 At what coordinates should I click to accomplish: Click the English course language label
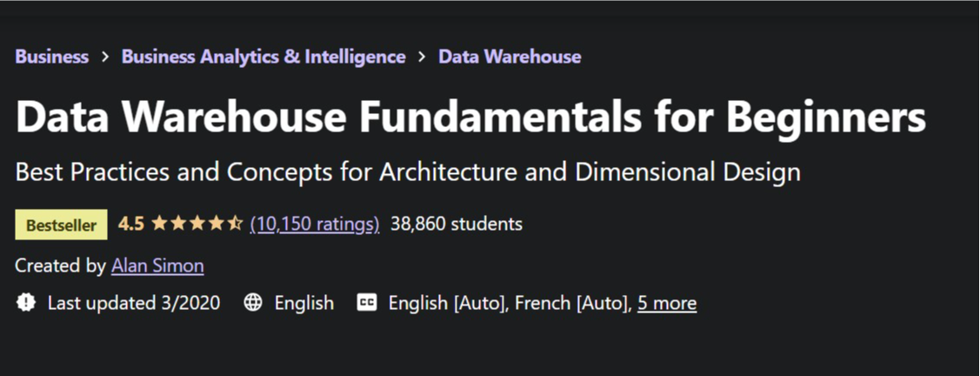(304, 303)
